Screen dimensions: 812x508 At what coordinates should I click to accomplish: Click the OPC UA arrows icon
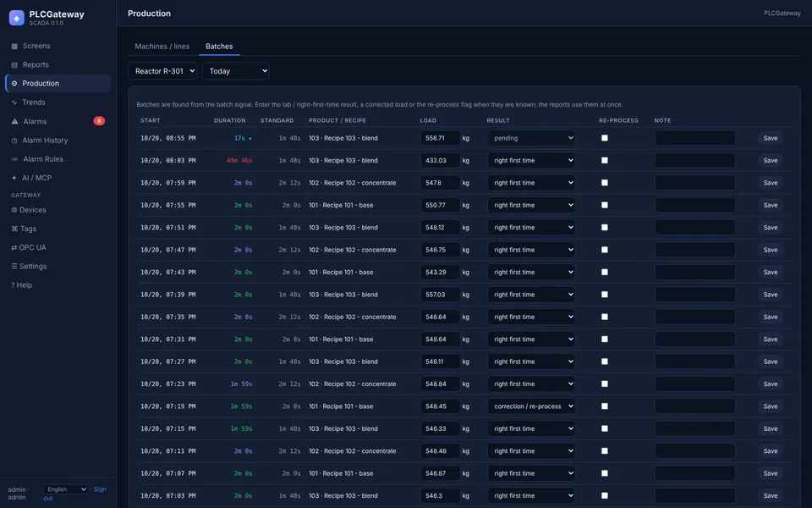(x=14, y=248)
